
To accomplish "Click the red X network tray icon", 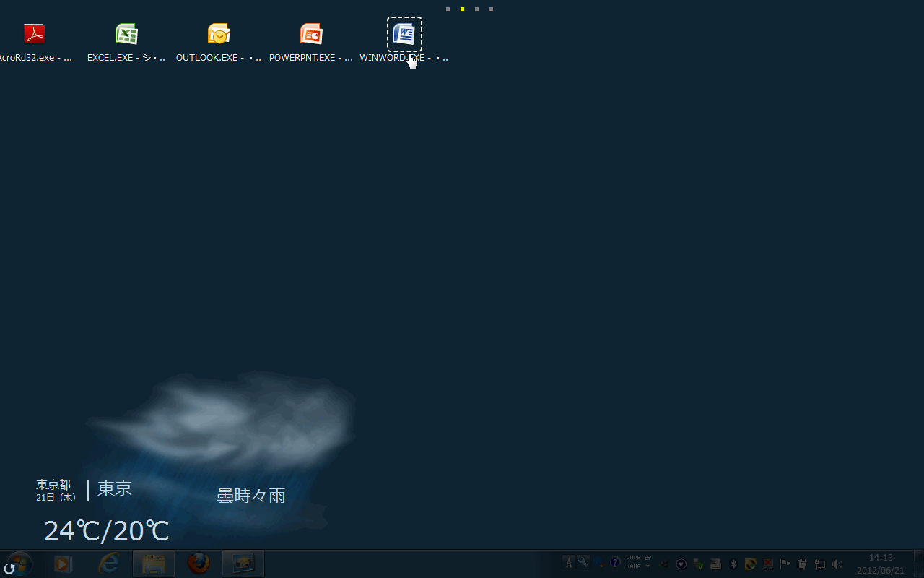I will point(768,564).
